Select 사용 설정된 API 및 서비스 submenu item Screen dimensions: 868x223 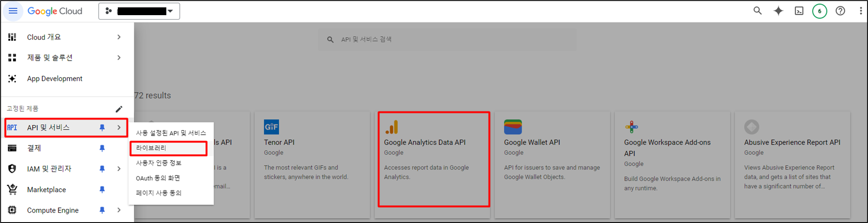tap(171, 133)
